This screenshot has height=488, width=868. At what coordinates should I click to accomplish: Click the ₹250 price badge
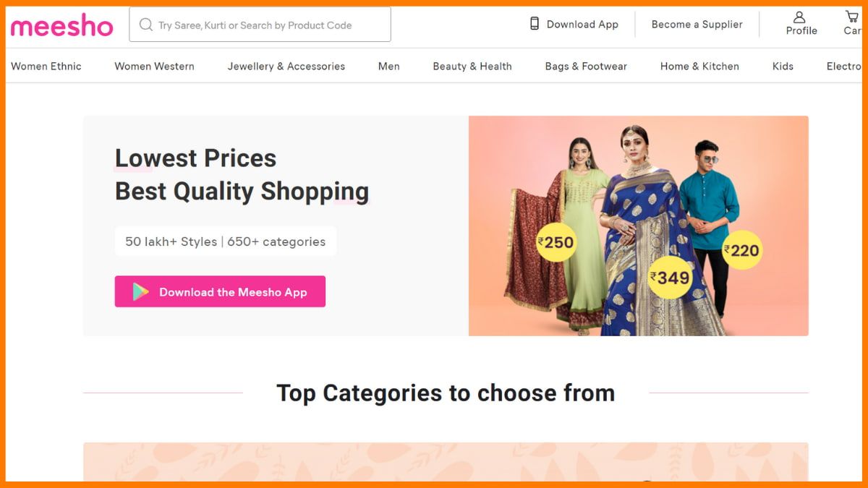[x=556, y=242]
